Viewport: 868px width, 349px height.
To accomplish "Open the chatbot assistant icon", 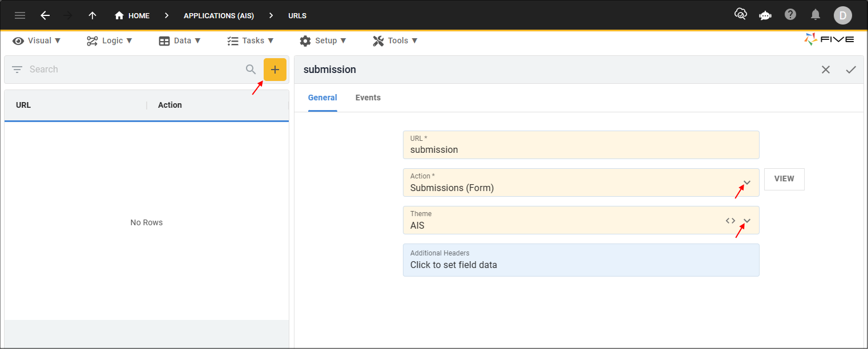I will pyautogui.click(x=765, y=15).
